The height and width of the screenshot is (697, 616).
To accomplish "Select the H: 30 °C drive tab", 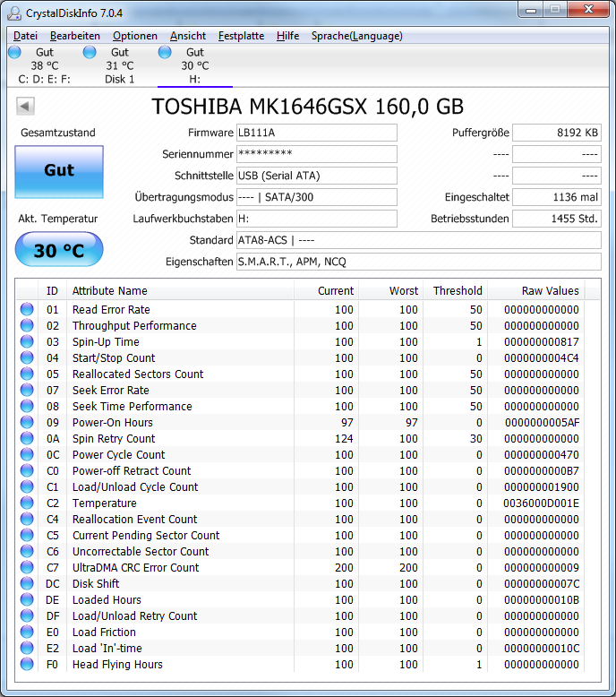I will (195, 65).
